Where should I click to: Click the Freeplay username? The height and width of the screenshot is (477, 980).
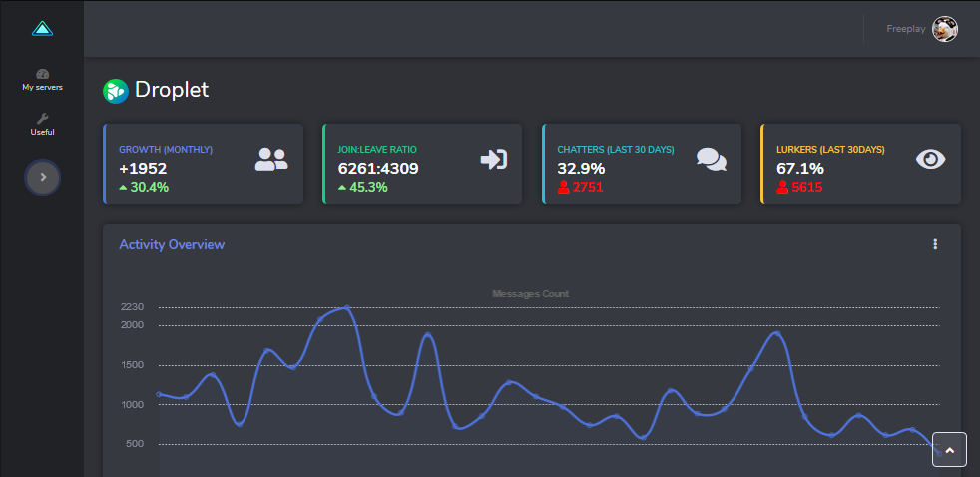(905, 29)
